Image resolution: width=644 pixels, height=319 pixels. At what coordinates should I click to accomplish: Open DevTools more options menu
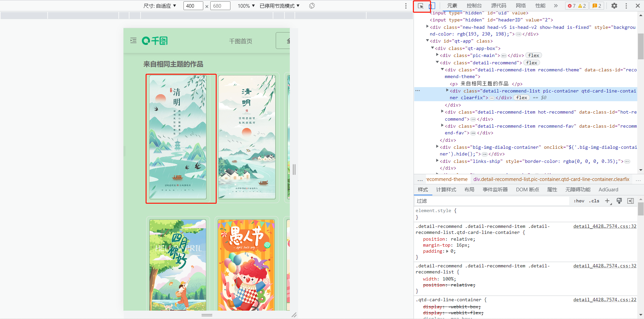point(626,6)
